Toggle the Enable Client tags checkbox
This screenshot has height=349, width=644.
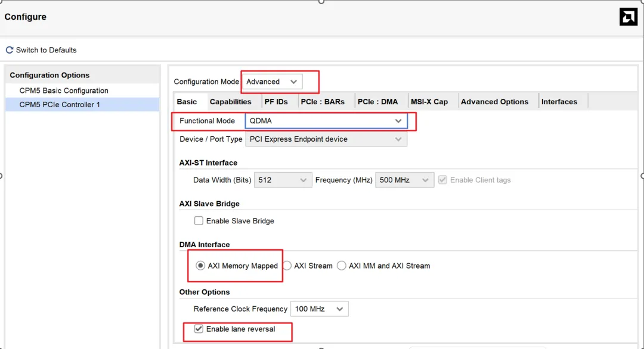pos(442,180)
